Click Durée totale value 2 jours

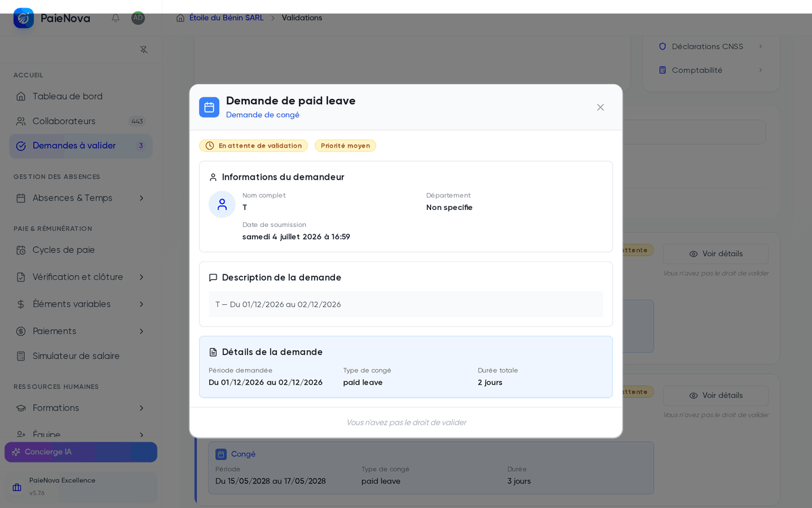[x=490, y=383]
